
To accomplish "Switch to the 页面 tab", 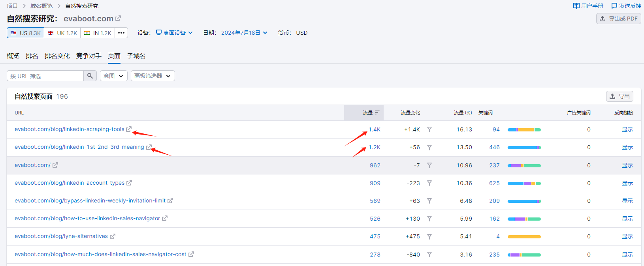I will click(114, 56).
